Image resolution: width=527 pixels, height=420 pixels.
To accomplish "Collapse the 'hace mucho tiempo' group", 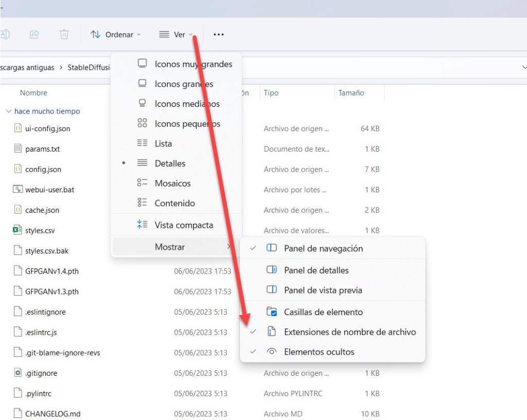I will 8,111.
